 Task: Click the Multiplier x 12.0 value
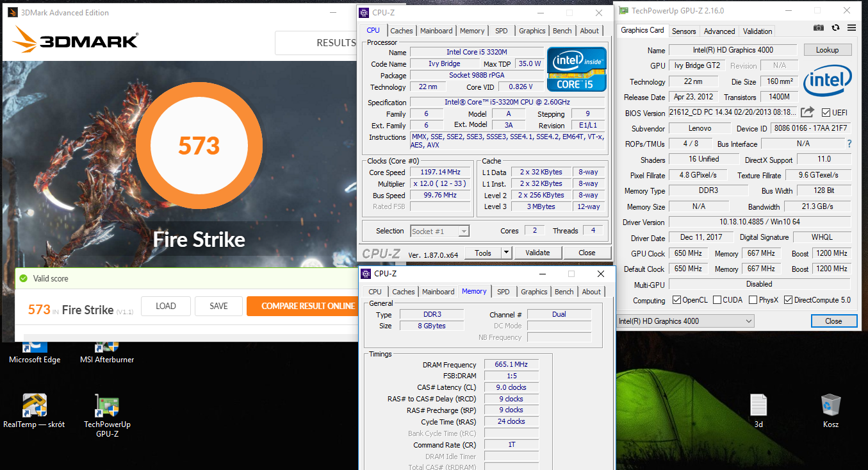pyautogui.click(x=440, y=183)
